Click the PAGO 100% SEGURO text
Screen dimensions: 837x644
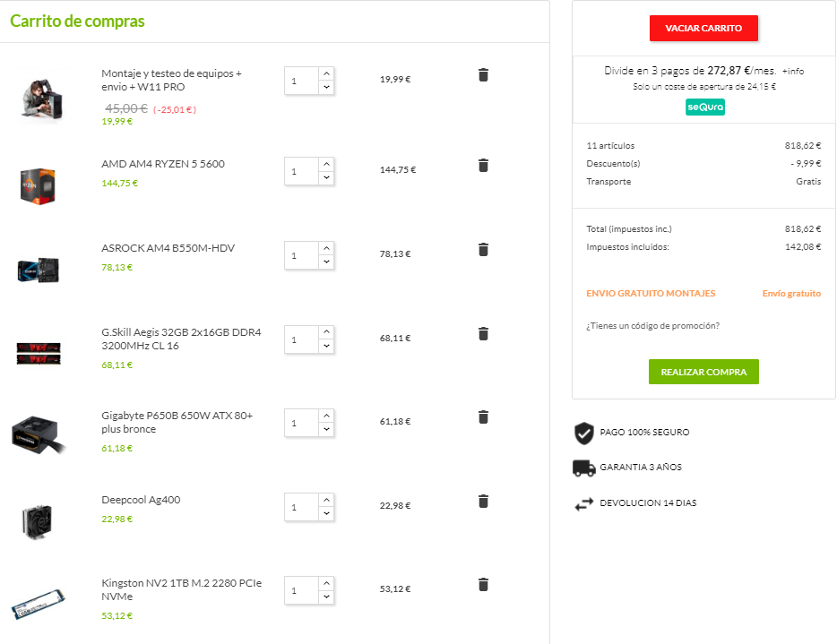pos(644,433)
